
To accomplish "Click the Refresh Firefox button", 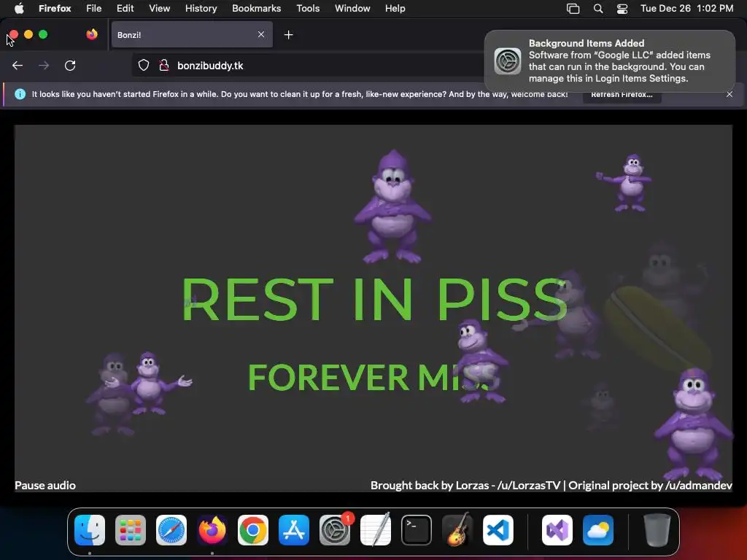I will [x=622, y=94].
